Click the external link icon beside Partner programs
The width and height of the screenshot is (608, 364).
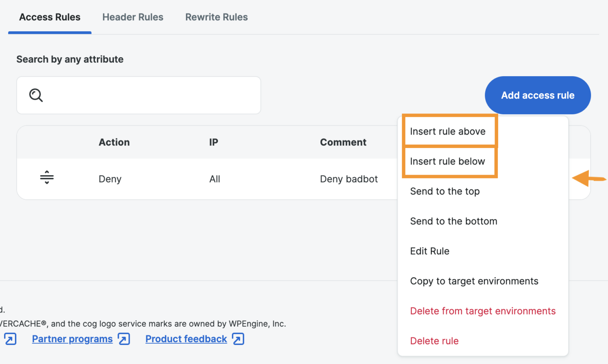124,339
